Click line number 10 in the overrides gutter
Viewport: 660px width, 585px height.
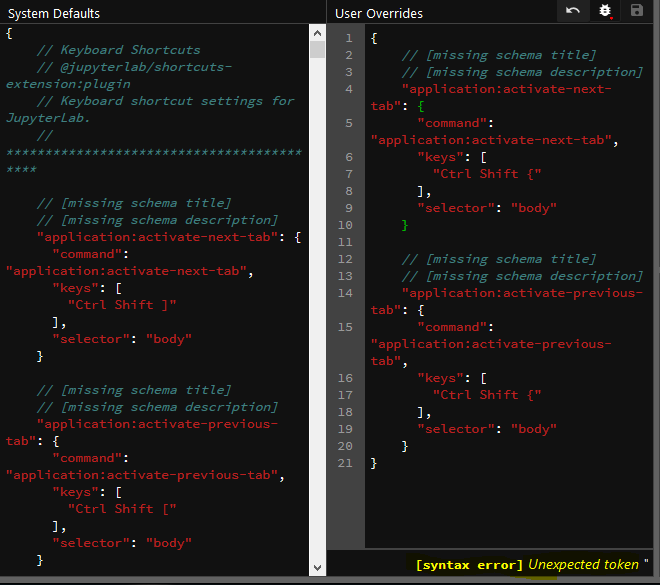tap(345, 225)
